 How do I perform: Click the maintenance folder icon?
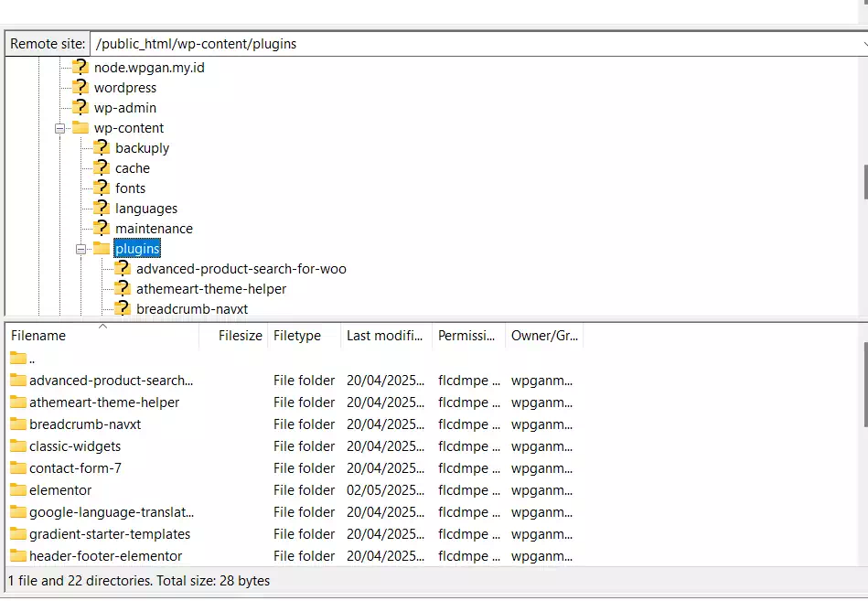tap(102, 228)
